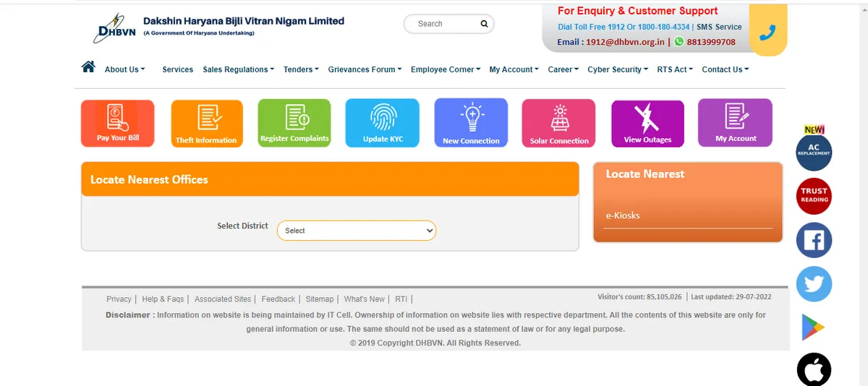Expand the Tenders dropdown menu
Viewport: 868px width, 386px height.
(x=302, y=69)
